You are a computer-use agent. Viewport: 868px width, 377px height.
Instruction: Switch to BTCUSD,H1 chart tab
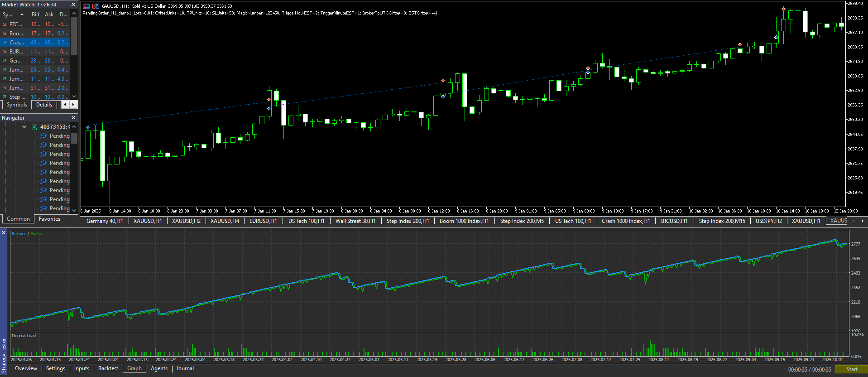click(674, 221)
